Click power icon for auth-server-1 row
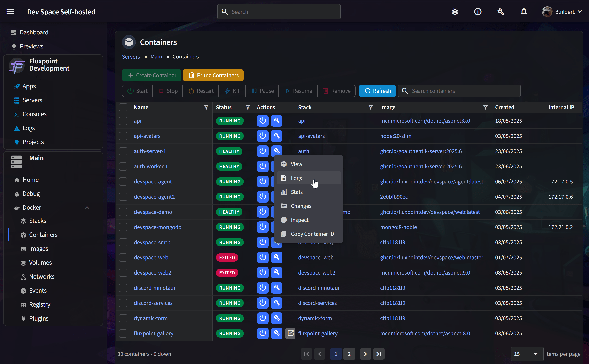Screen dimensions: 589x364 tap(262, 151)
